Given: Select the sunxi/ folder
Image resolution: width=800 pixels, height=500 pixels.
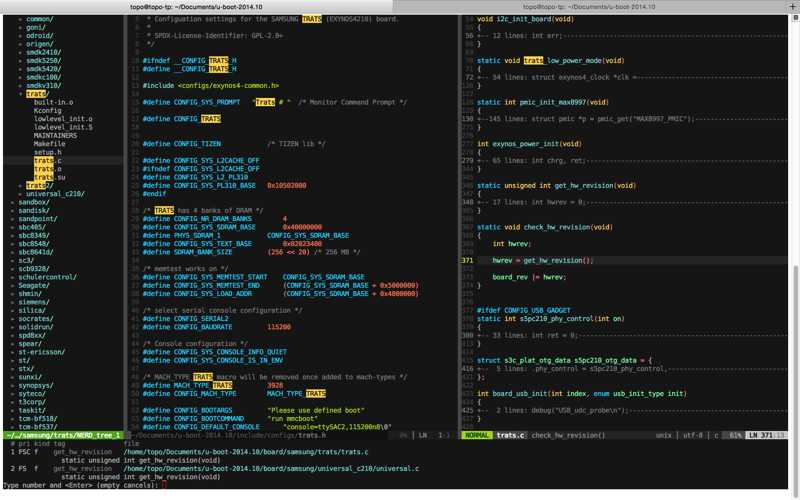Looking at the screenshot, I should click(x=30, y=377).
